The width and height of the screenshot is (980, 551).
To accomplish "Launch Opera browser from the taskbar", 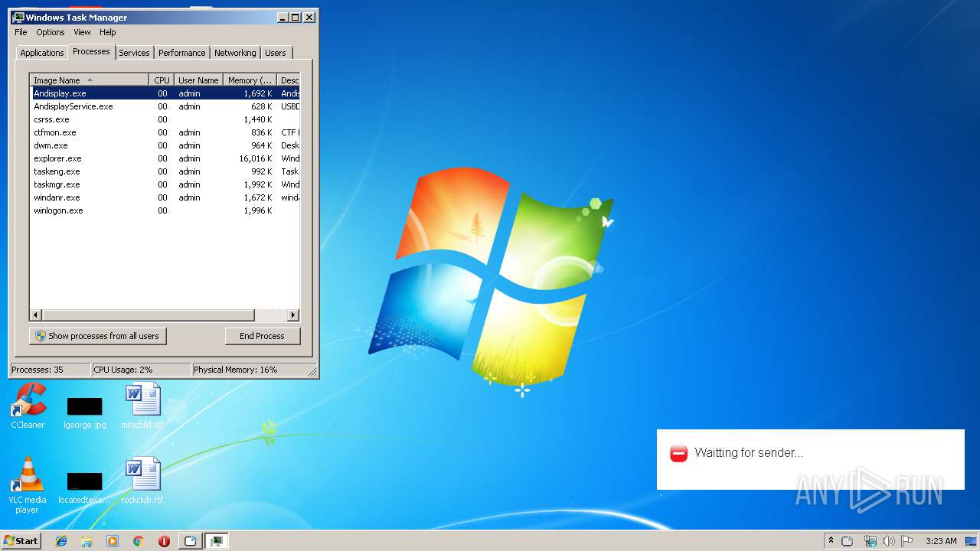I will (164, 541).
